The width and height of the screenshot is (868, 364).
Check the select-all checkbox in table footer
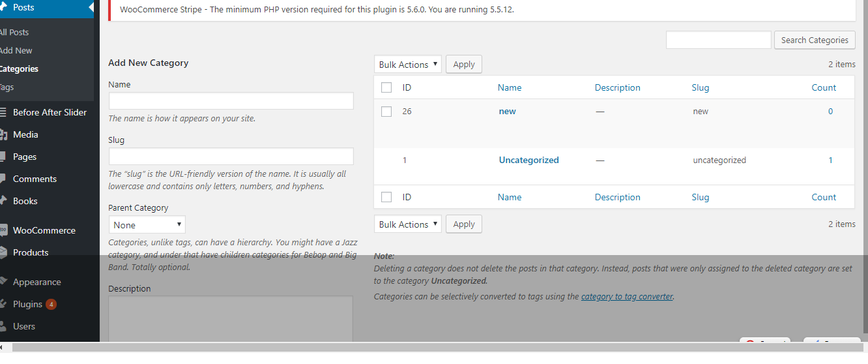[x=386, y=197]
